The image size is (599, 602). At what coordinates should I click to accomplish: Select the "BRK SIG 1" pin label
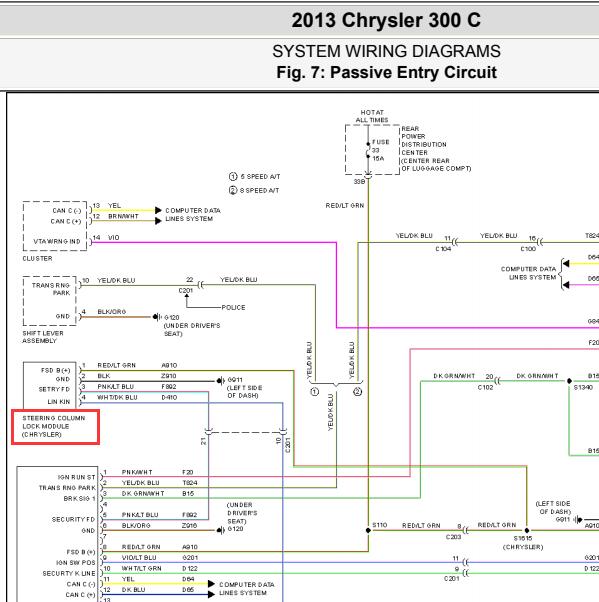[79, 499]
